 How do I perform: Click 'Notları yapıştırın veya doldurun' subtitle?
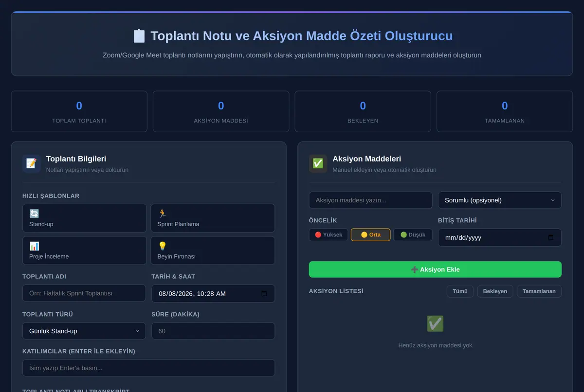click(87, 170)
